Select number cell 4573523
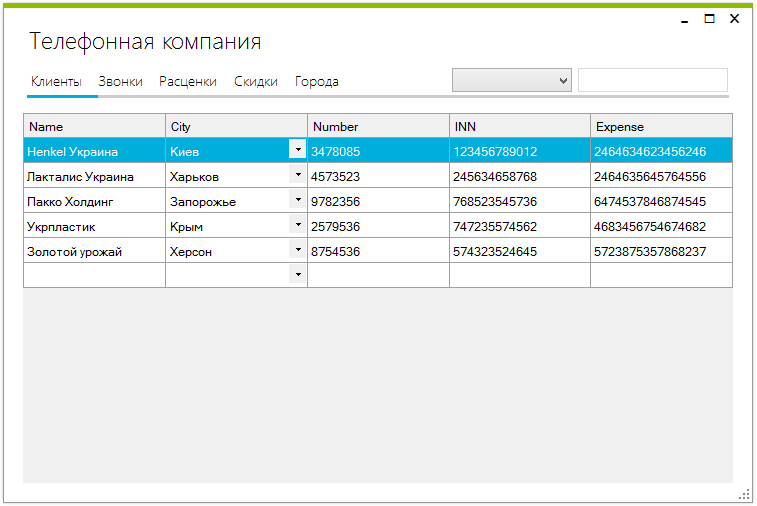This screenshot has height=506, width=757. click(x=378, y=176)
